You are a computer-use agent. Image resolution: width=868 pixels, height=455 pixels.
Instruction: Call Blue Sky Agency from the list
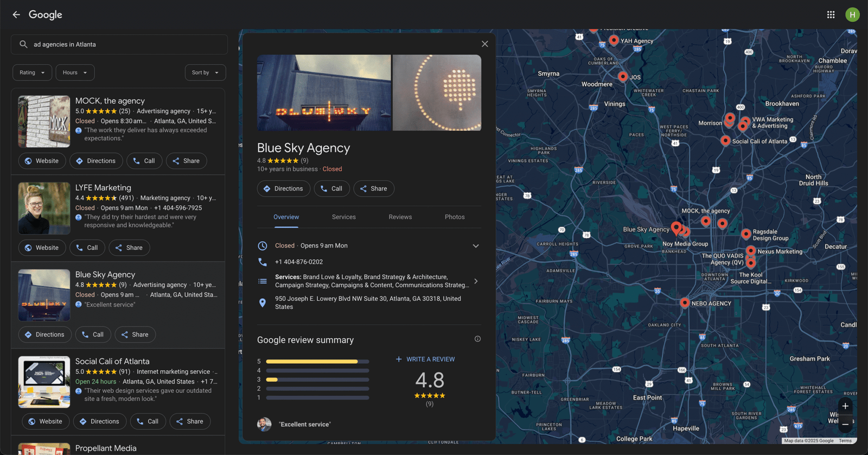pos(93,334)
